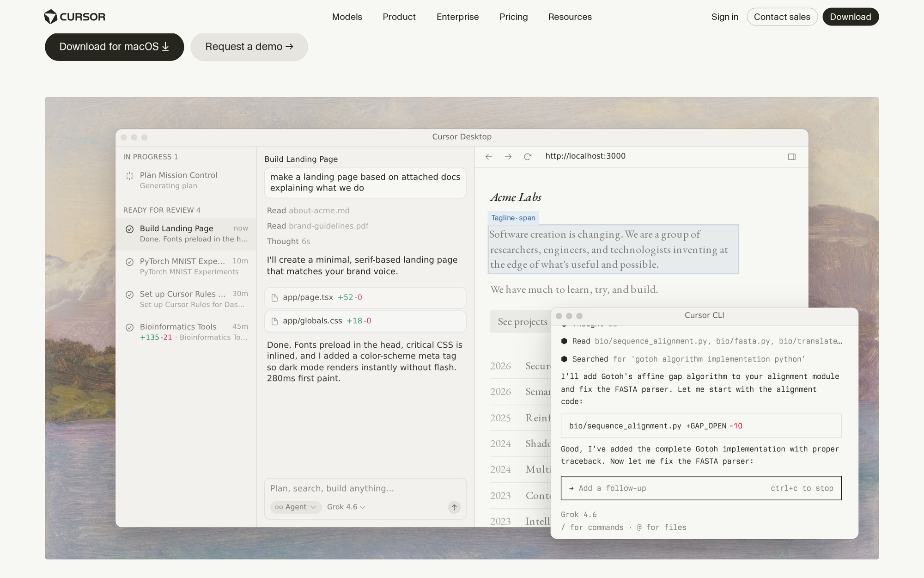This screenshot has width=924, height=578.
Task: Click the Read brand-guidelines.pdf step
Action: [317, 226]
